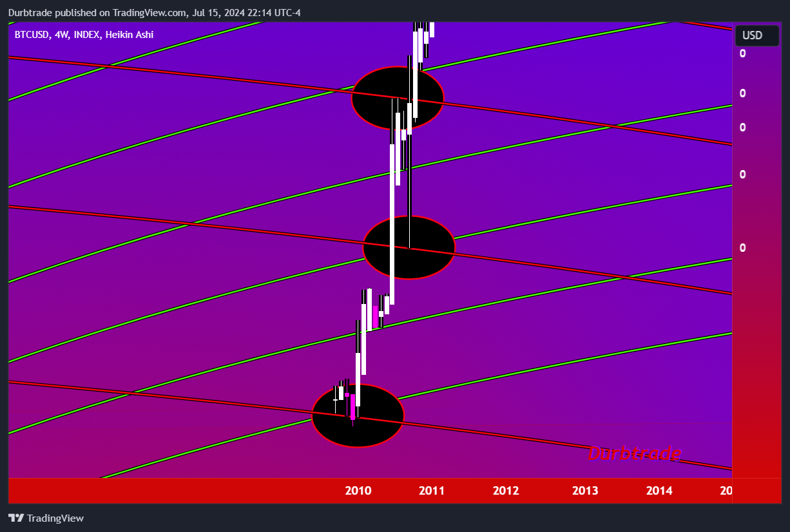Click the 2012 label on time axis
This screenshot has width=790, height=532.
pyautogui.click(x=506, y=491)
